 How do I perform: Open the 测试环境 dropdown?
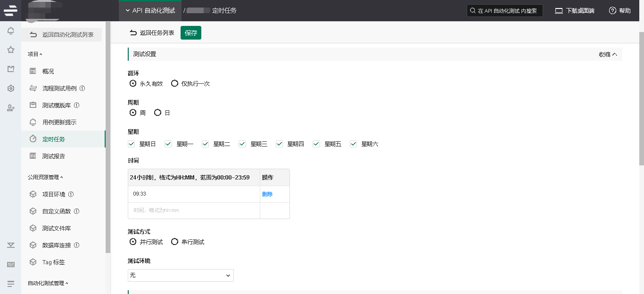(181, 275)
